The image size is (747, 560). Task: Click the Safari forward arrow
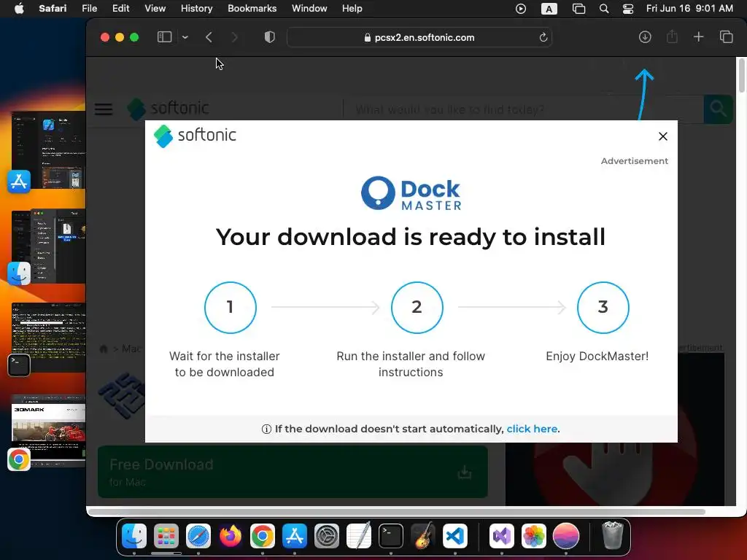point(234,37)
